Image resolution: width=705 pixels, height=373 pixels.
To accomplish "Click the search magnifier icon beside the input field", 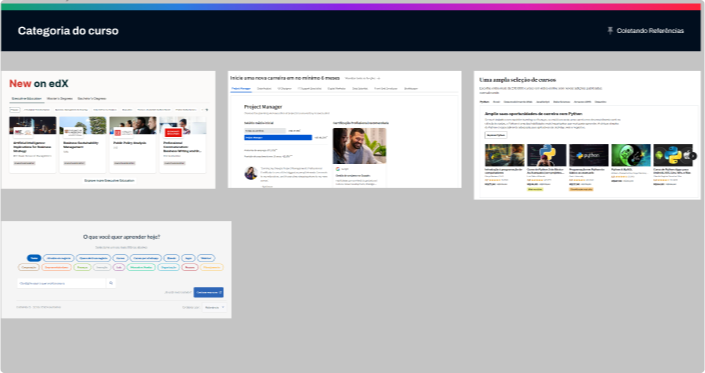I will (111, 283).
